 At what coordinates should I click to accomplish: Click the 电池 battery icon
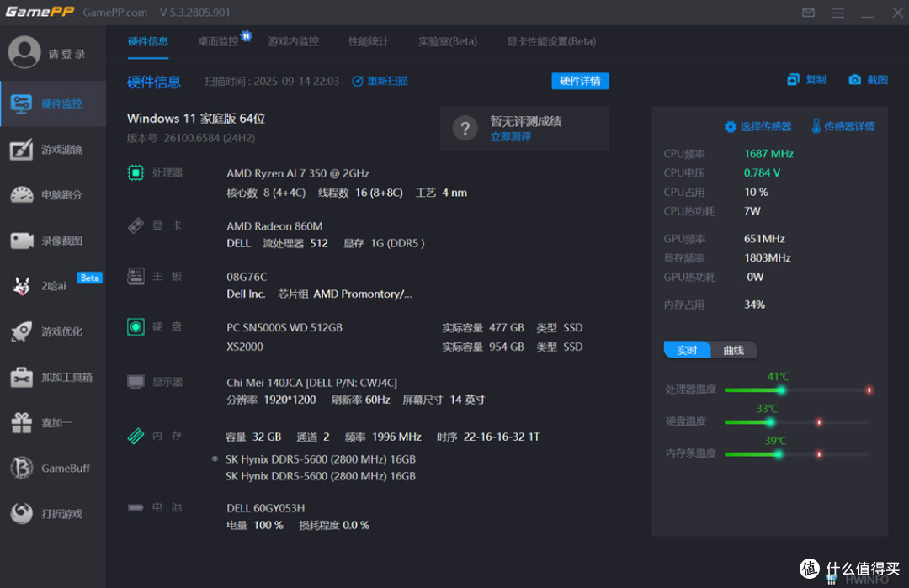[x=136, y=507]
